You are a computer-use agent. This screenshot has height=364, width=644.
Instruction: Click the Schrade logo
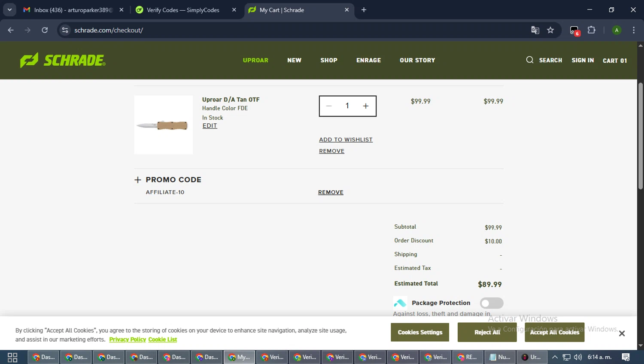click(x=63, y=60)
